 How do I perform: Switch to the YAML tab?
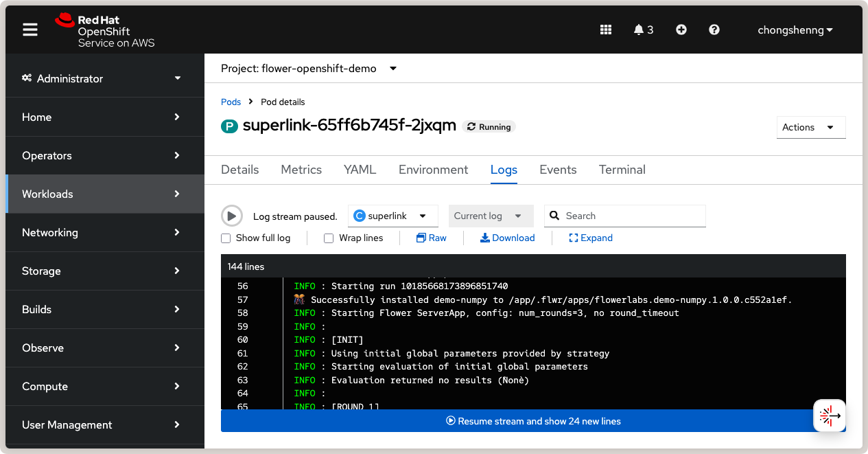pyautogui.click(x=360, y=170)
